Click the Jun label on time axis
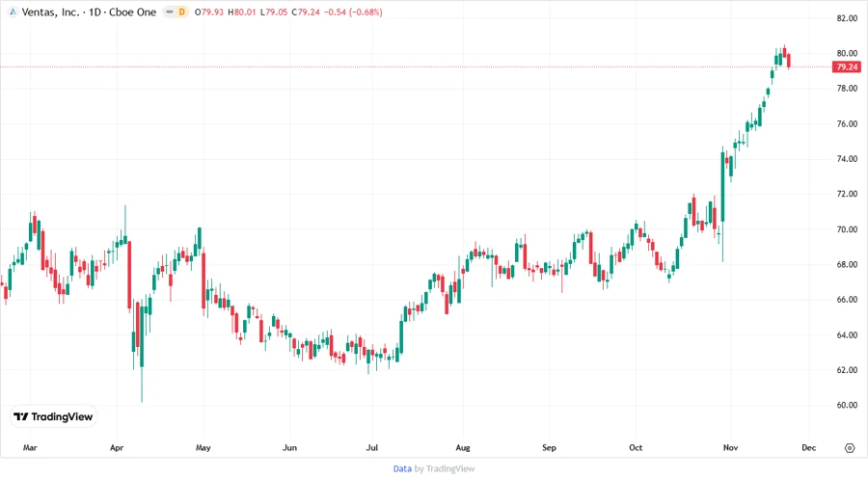The width and height of the screenshot is (868, 480). click(x=289, y=447)
